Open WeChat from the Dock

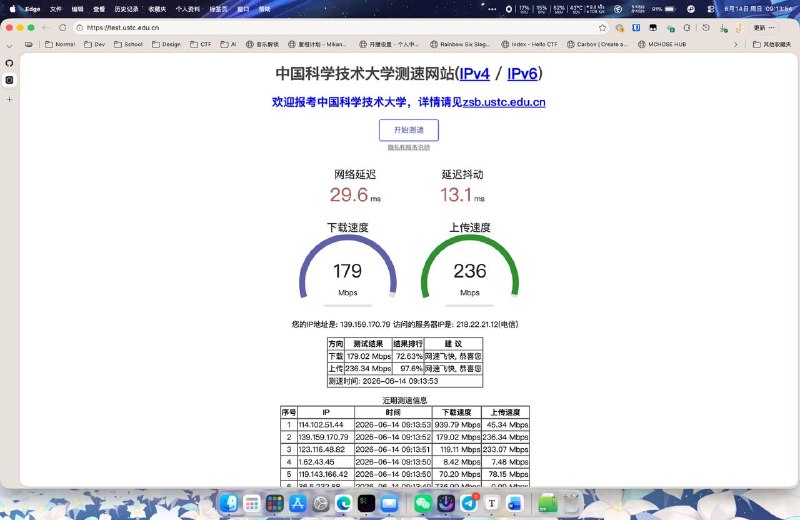point(422,504)
